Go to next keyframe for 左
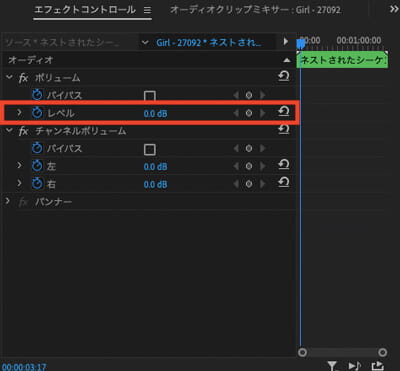The image size is (400, 371). click(263, 166)
